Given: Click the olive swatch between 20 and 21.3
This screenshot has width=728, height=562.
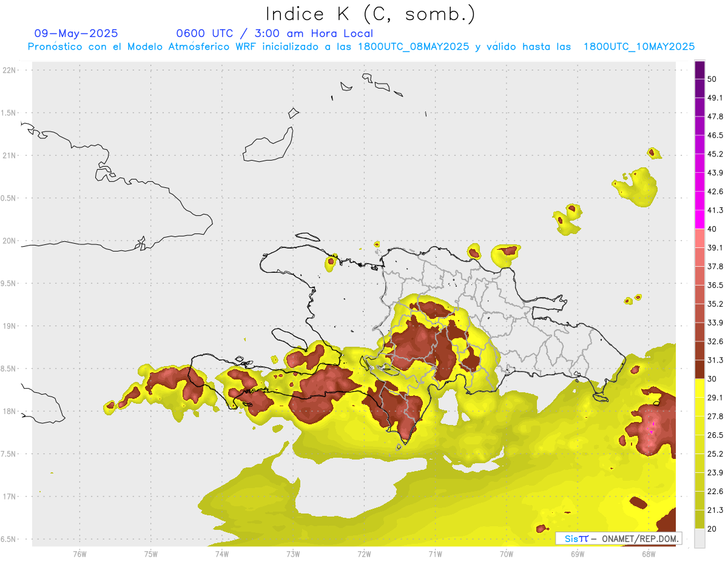Looking at the screenshot, I should point(699,519).
